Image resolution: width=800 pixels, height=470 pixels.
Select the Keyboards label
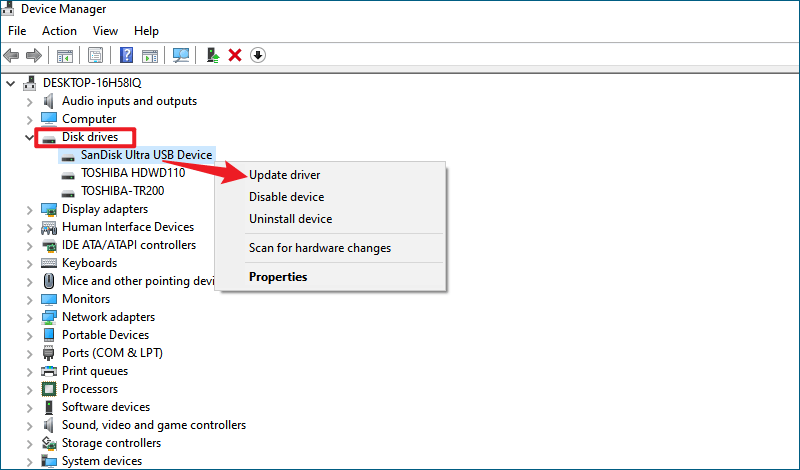click(x=89, y=263)
